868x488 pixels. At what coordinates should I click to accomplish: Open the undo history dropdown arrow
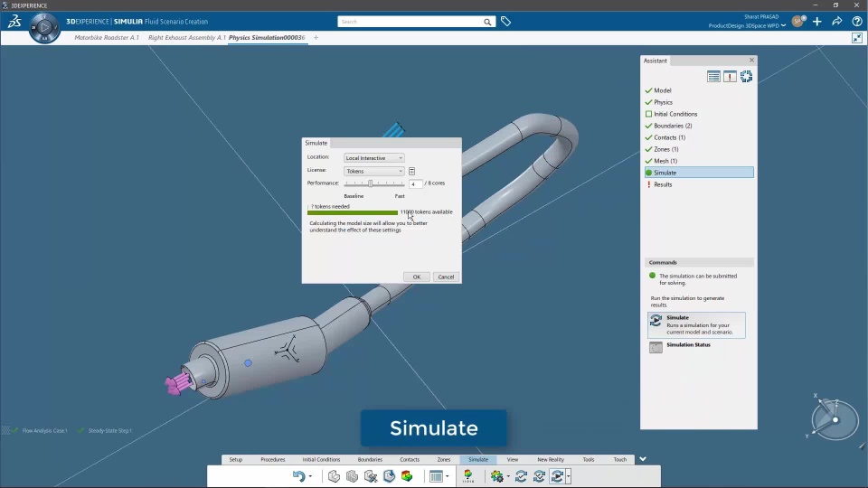pos(310,476)
